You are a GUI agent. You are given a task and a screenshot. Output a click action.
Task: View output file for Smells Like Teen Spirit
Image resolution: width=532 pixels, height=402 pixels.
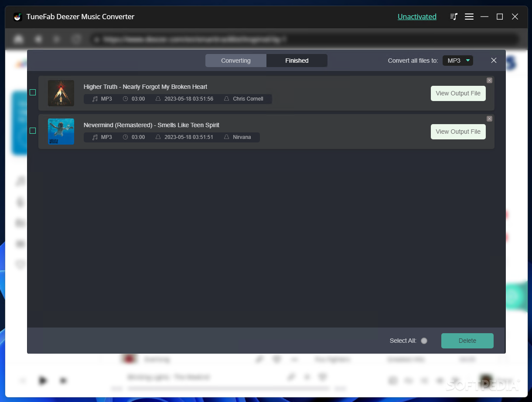tap(458, 132)
